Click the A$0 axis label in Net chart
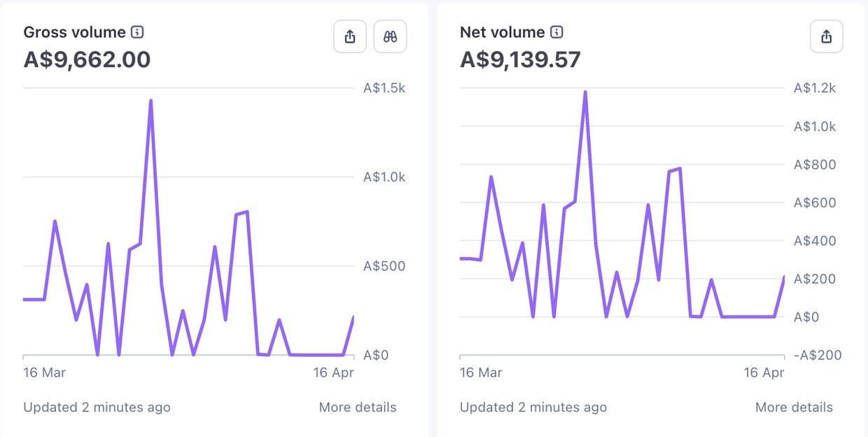 point(806,317)
